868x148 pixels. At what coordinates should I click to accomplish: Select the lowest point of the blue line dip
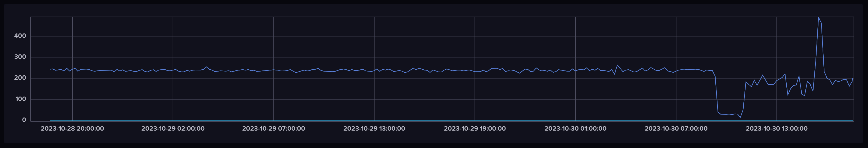740,117
